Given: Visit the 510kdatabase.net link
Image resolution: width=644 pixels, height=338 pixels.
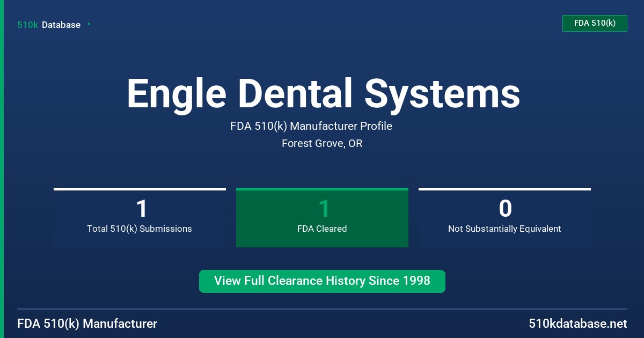Looking at the screenshot, I should click(577, 324).
